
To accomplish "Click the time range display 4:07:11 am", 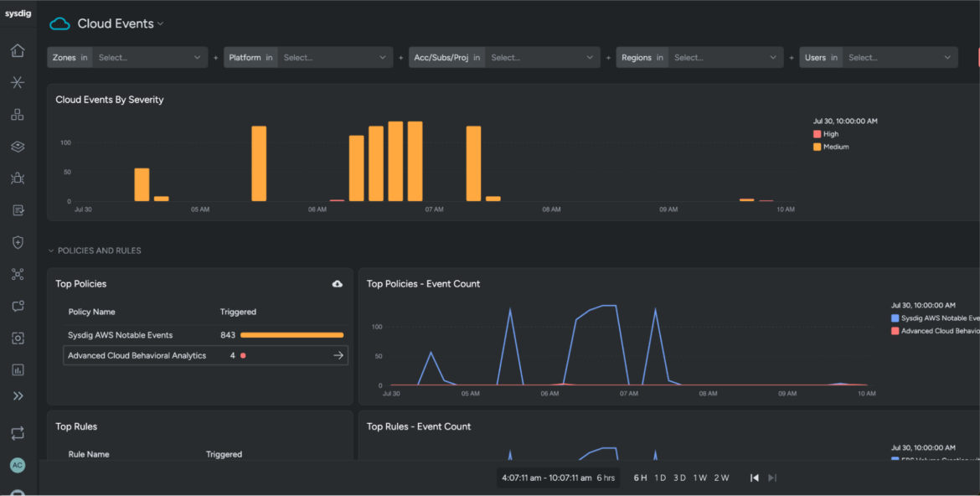I will (558, 478).
